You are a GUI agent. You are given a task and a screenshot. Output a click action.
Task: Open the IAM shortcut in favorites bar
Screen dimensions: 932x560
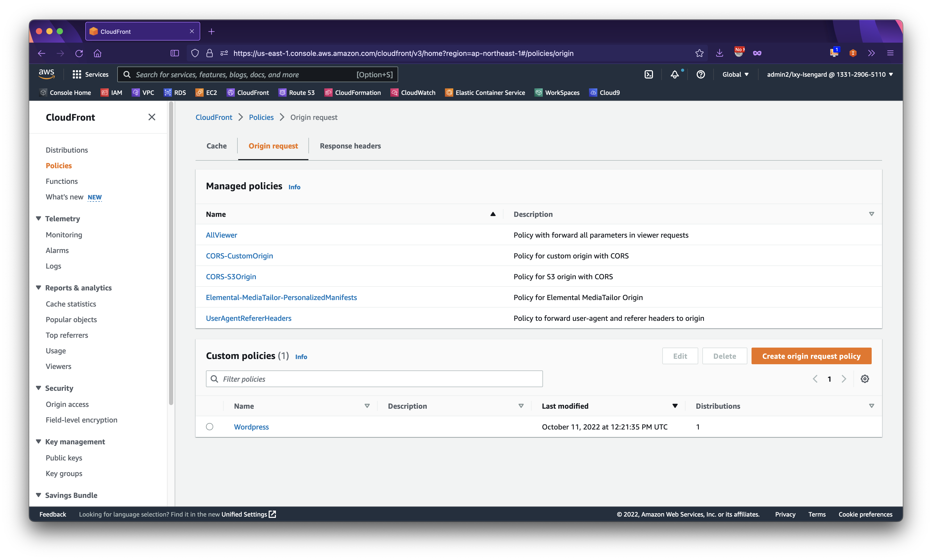tap(111, 93)
